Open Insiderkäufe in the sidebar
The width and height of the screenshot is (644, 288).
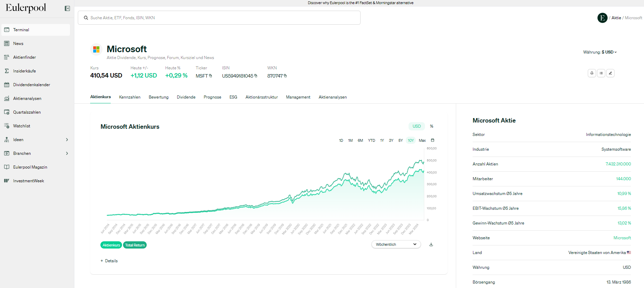36,71
